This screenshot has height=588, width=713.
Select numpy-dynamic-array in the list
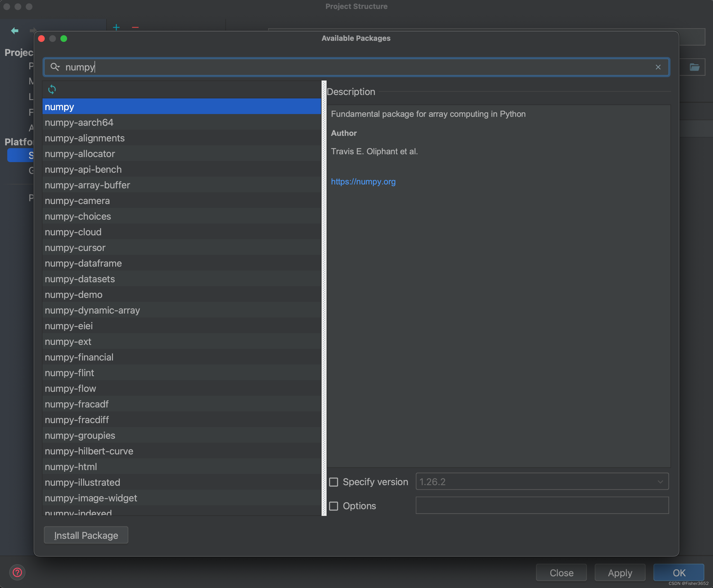click(182, 310)
